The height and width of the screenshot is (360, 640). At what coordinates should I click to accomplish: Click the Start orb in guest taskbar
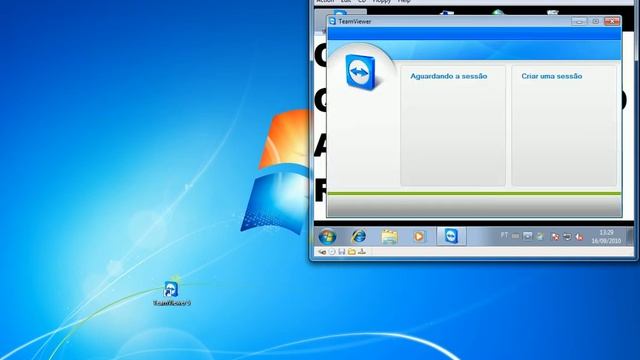coord(327,236)
